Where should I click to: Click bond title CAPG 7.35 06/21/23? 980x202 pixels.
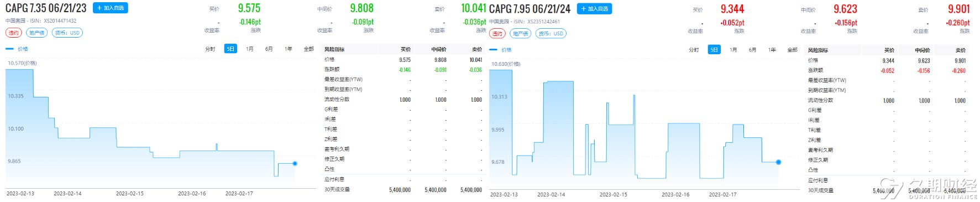[x=46, y=8]
